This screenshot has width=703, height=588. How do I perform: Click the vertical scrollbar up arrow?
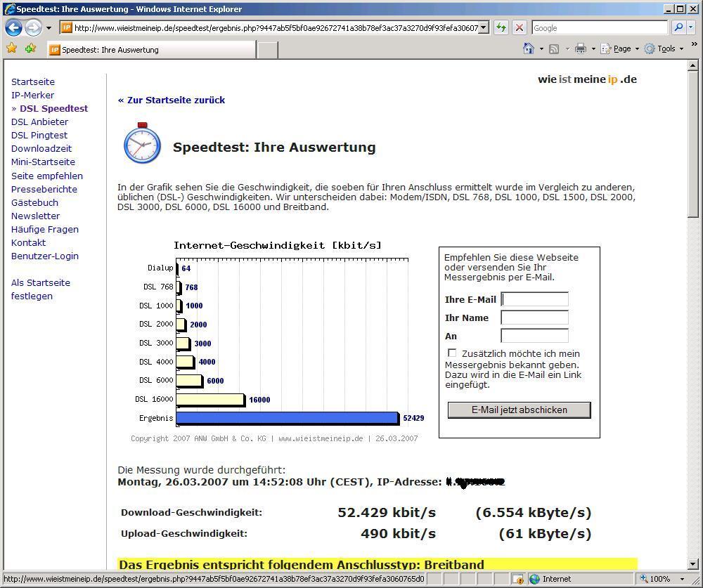[x=692, y=66]
